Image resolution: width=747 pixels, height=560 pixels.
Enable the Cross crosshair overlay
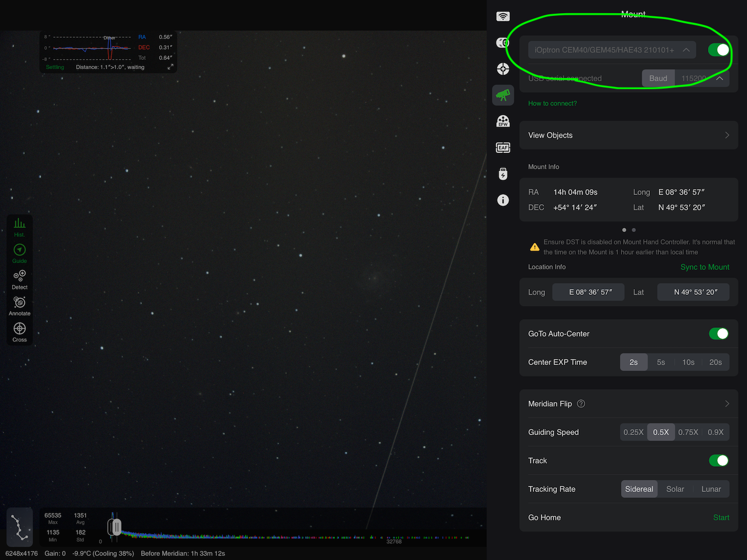tap(20, 332)
